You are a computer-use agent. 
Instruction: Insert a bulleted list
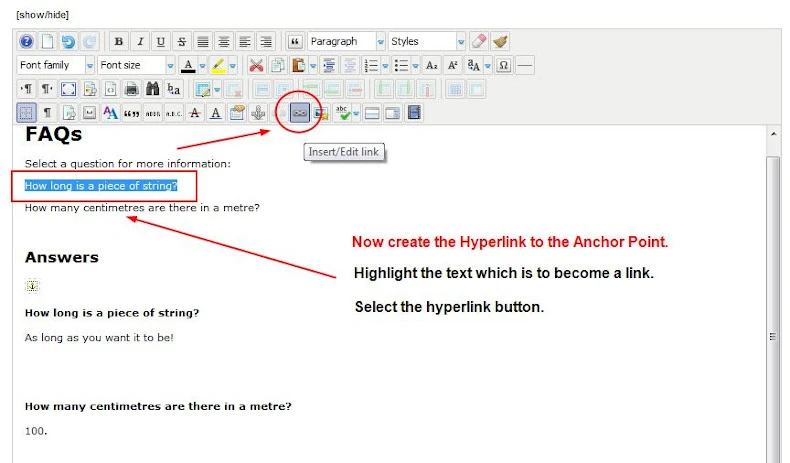point(402,65)
